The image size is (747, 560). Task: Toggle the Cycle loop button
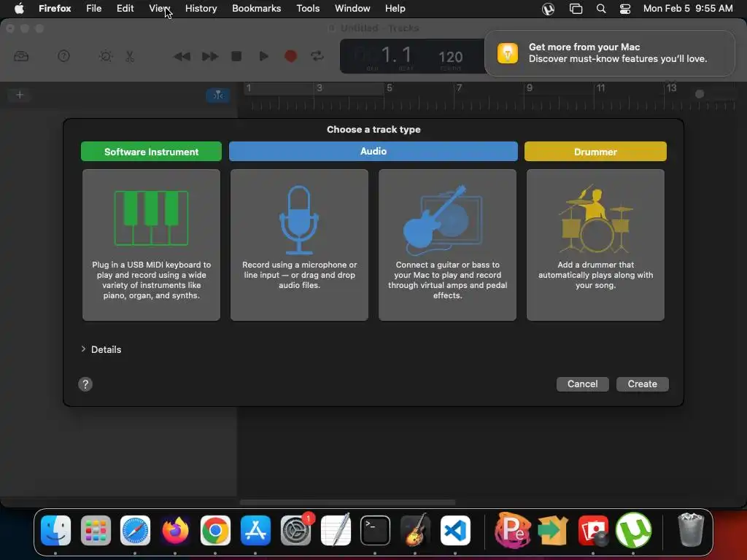click(x=317, y=56)
